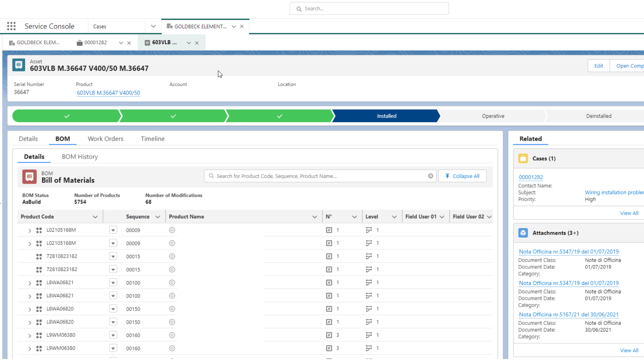The image size is (644, 362).
Task: Expand the first L02105168M tree row
Action: (30, 231)
